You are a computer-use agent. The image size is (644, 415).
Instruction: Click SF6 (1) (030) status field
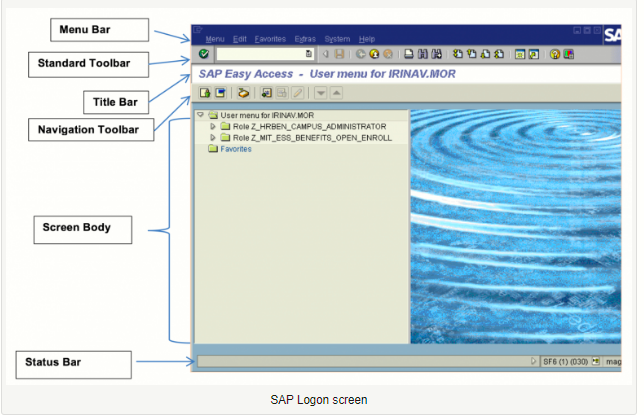click(566, 362)
